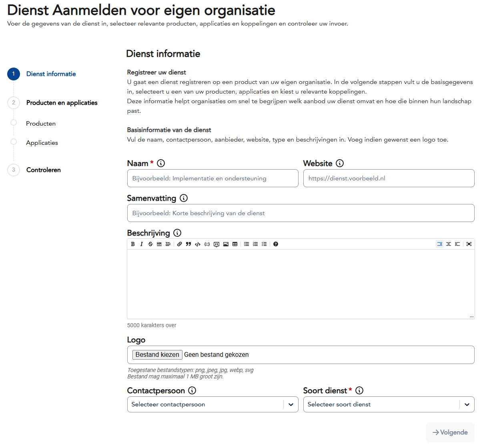This screenshot has width=479, height=448.
Task: Focus the Website input field
Action: pos(389,178)
